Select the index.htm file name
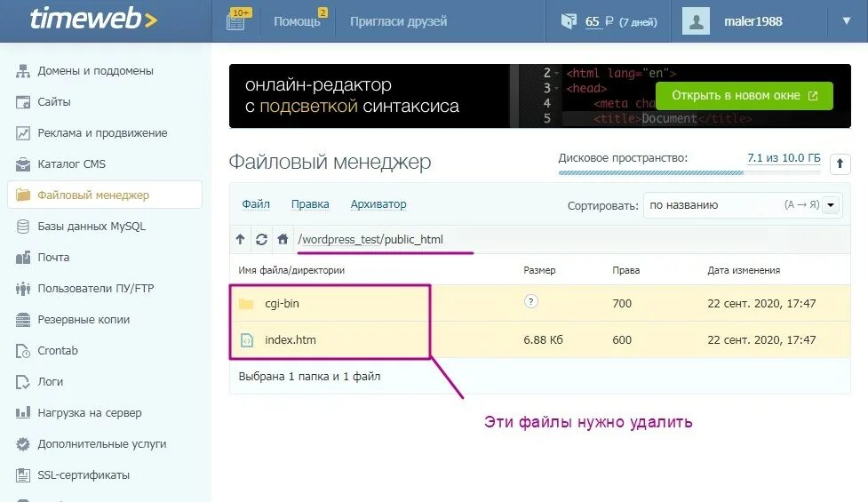Image resolution: width=868 pixels, height=502 pixels. click(x=290, y=339)
